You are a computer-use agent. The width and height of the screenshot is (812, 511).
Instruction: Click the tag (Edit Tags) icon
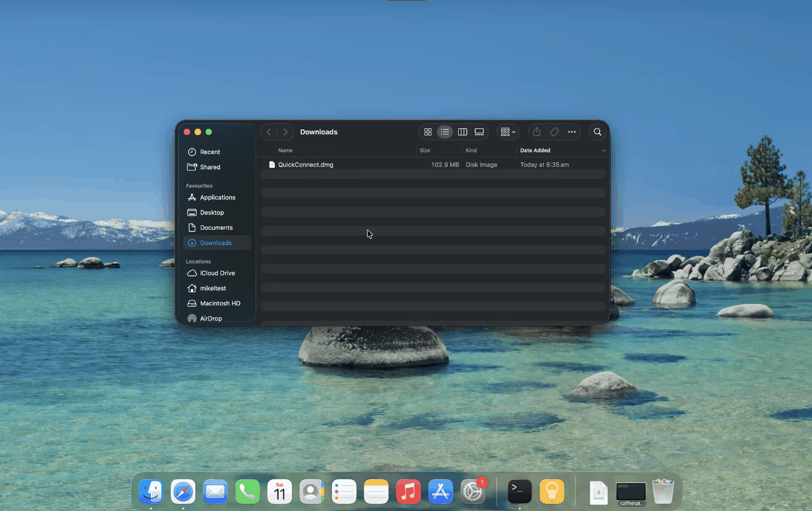(x=554, y=132)
